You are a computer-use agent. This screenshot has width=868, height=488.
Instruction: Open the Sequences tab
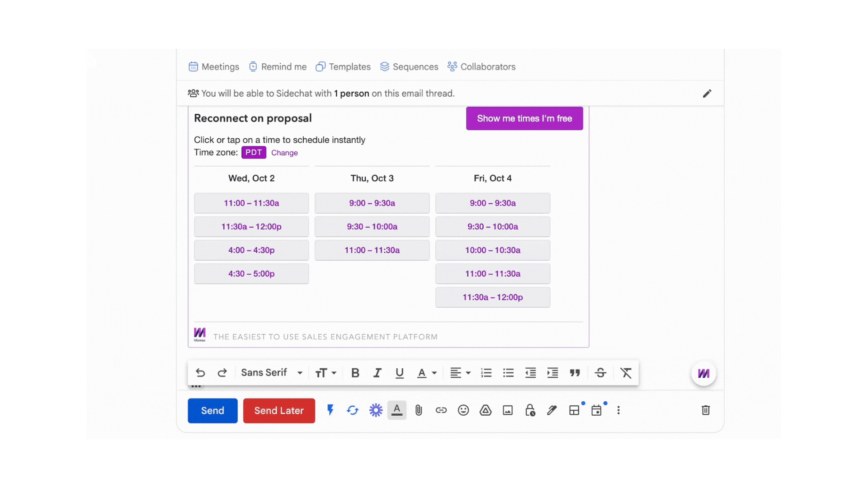pyautogui.click(x=409, y=67)
